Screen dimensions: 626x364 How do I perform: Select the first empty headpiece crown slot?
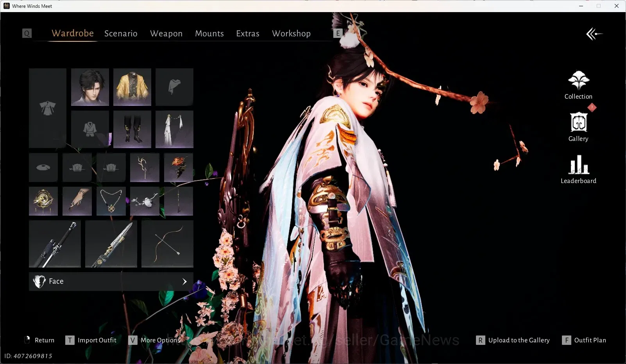[x=77, y=168]
